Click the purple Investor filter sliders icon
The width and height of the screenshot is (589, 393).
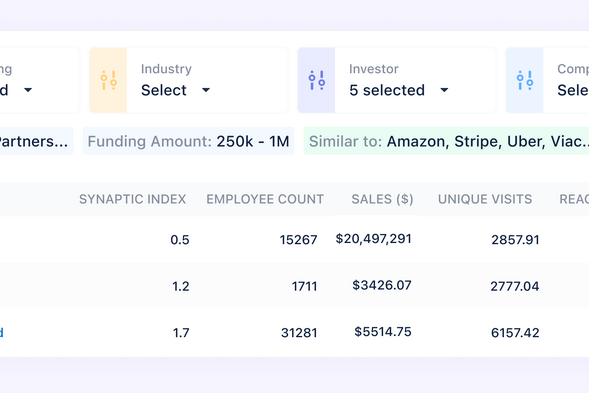[317, 80]
